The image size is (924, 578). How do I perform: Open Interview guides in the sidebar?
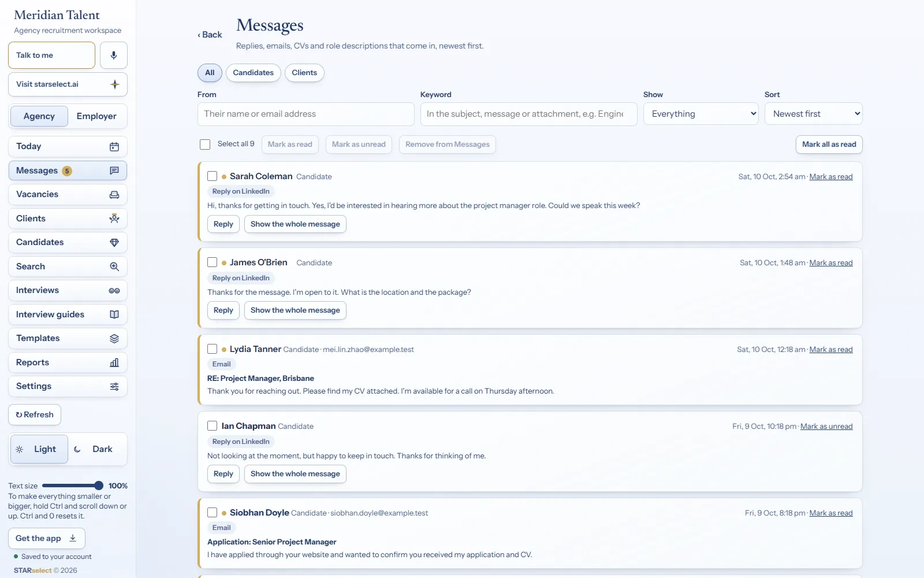click(x=68, y=314)
